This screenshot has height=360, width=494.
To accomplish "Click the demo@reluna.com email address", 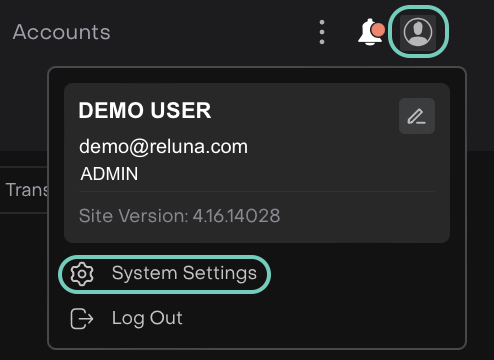I will click(x=163, y=147).
